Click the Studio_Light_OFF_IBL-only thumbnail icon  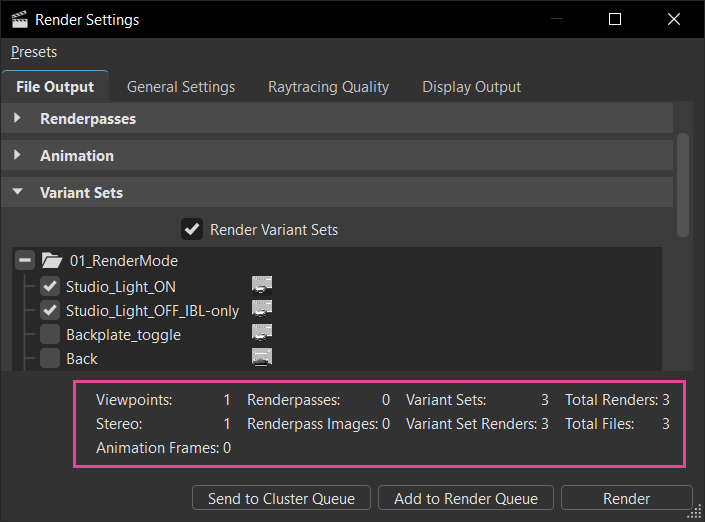262,309
